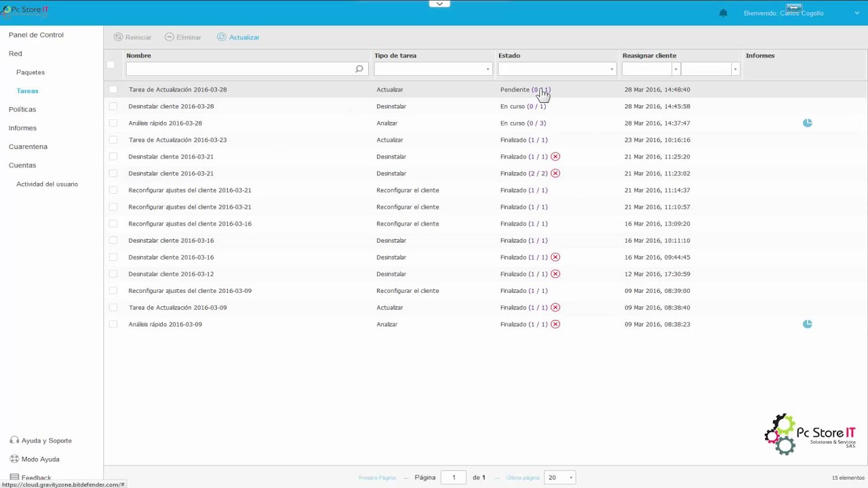Open Panel de Control section
This screenshot has width=868, height=488.
[36, 35]
